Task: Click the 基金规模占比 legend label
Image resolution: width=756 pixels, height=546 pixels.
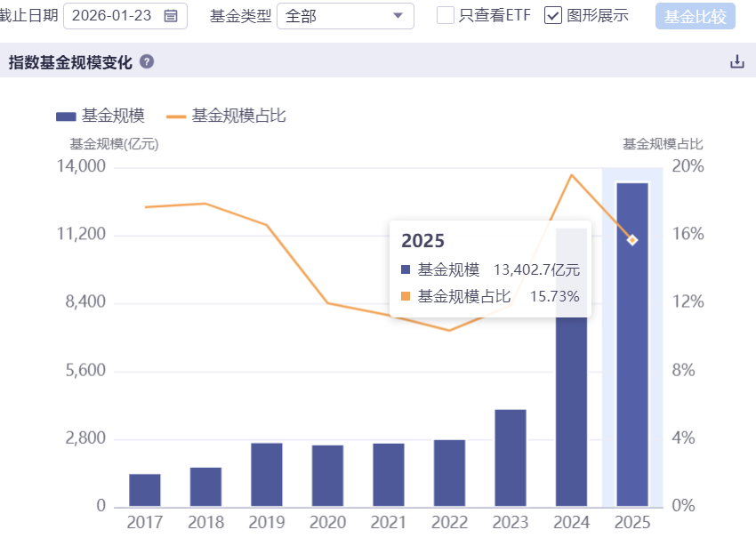Action: tap(238, 116)
